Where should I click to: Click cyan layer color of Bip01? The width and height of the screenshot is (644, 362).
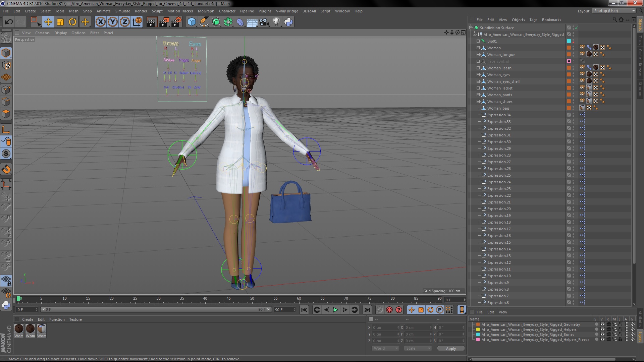(x=569, y=41)
